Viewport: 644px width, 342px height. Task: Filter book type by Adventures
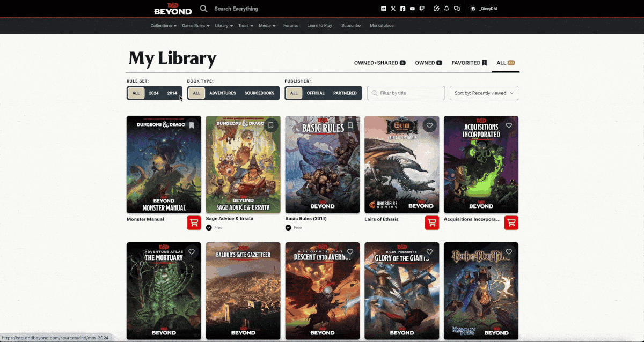pyautogui.click(x=222, y=93)
